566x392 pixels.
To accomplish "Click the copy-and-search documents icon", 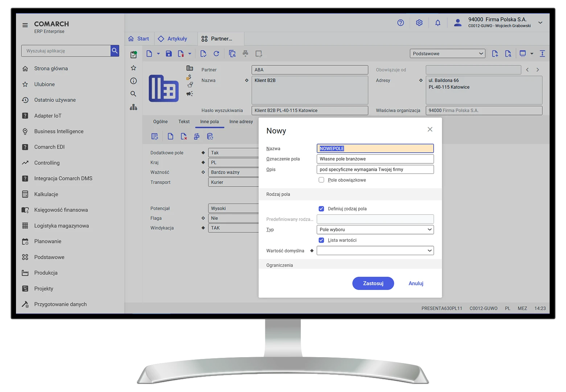I will pos(233,54).
